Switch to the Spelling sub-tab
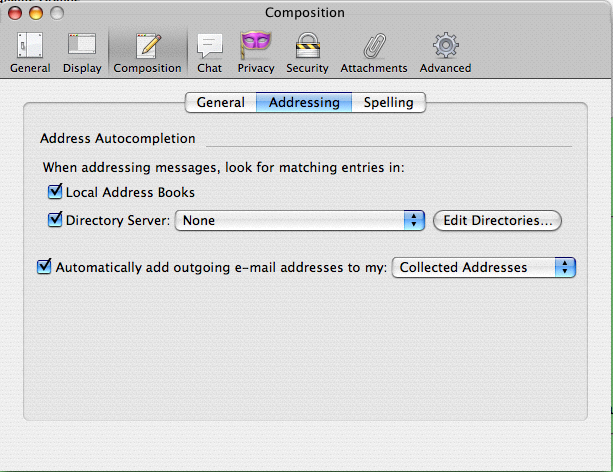Screen dimensions: 613x472 pos(389,102)
